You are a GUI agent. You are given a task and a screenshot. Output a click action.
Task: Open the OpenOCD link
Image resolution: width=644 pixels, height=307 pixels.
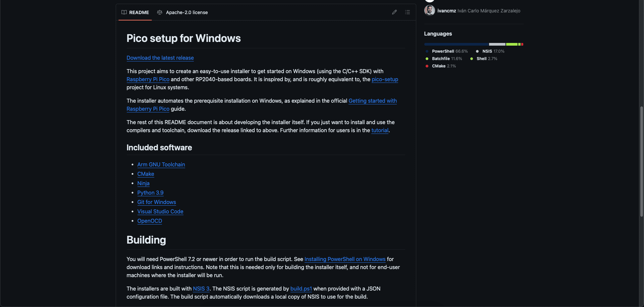tap(150, 221)
